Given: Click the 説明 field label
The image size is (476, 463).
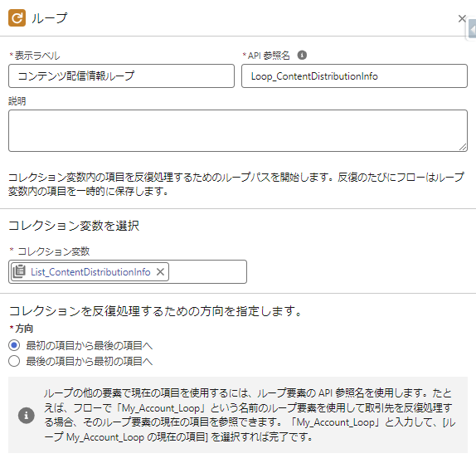Looking at the screenshot, I should [x=17, y=101].
